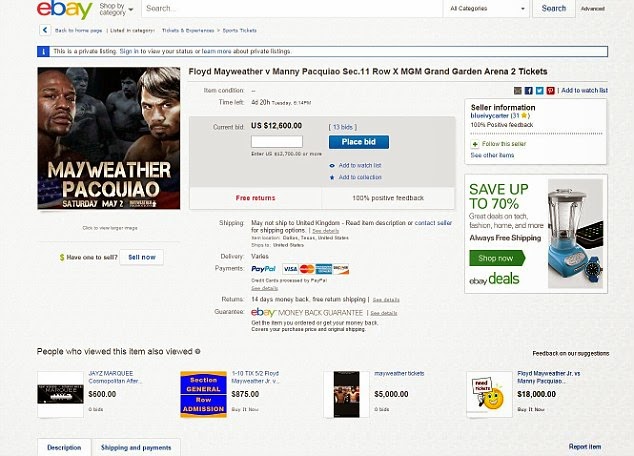Share the listing on Twitter
The height and width of the screenshot is (456, 634).
pyautogui.click(x=539, y=91)
